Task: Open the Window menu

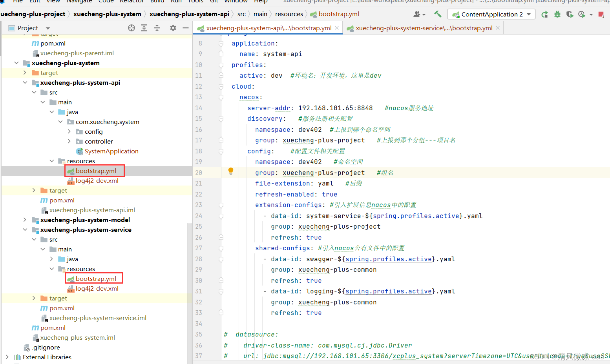Action: pyautogui.click(x=236, y=2)
